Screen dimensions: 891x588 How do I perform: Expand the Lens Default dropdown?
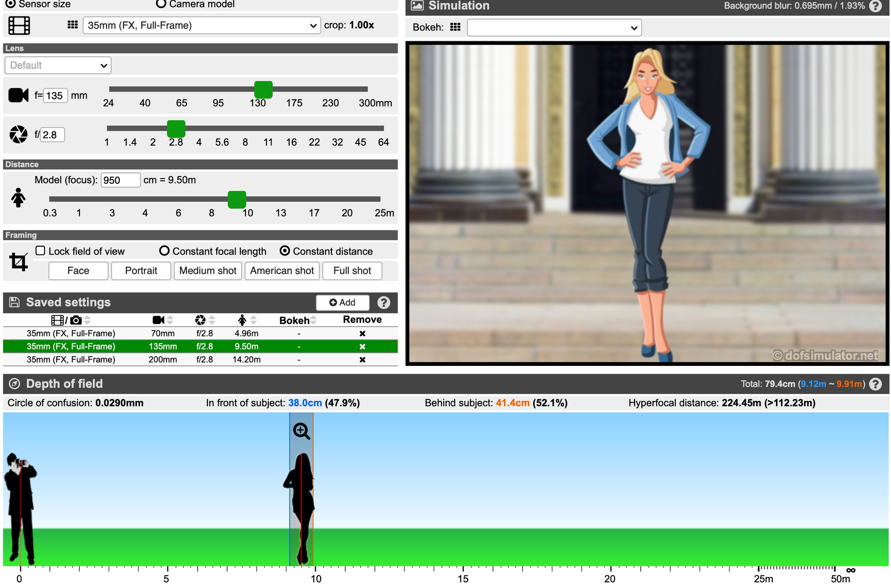tap(58, 65)
